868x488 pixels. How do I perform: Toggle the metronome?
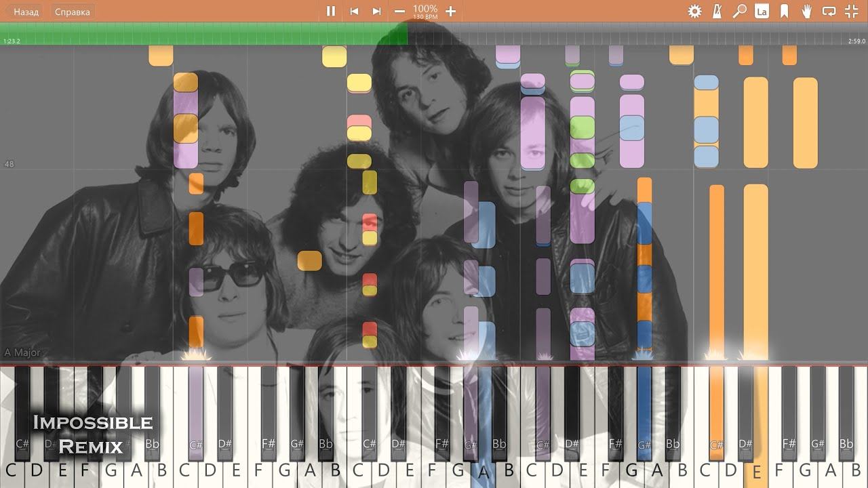(x=717, y=11)
